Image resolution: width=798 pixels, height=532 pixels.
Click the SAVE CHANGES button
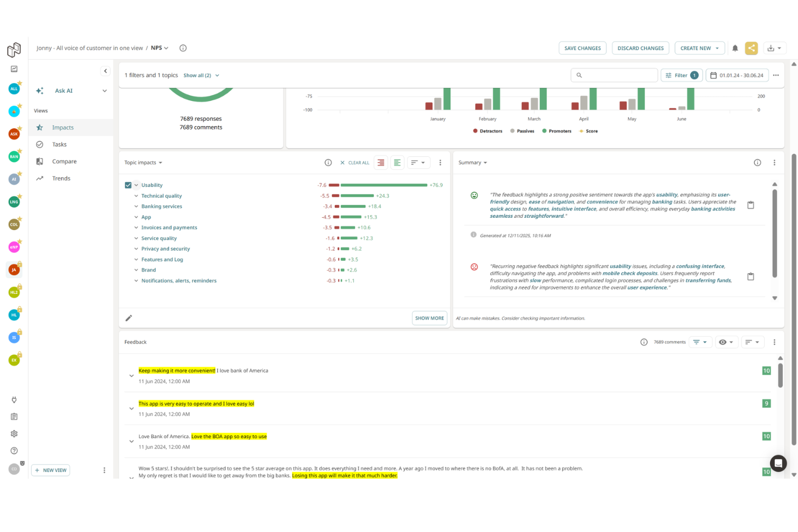tap(582, 48)
